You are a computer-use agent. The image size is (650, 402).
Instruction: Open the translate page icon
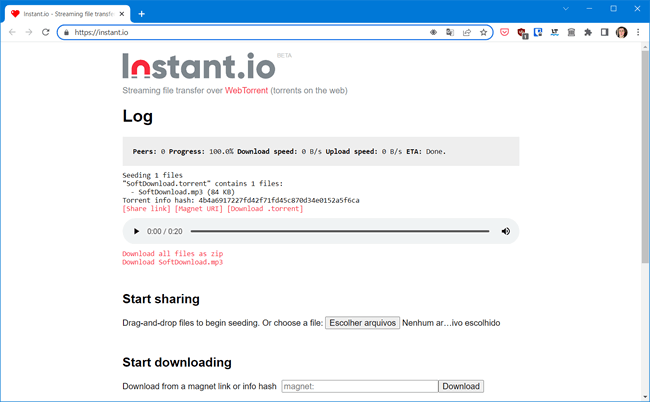pos(450,32)
